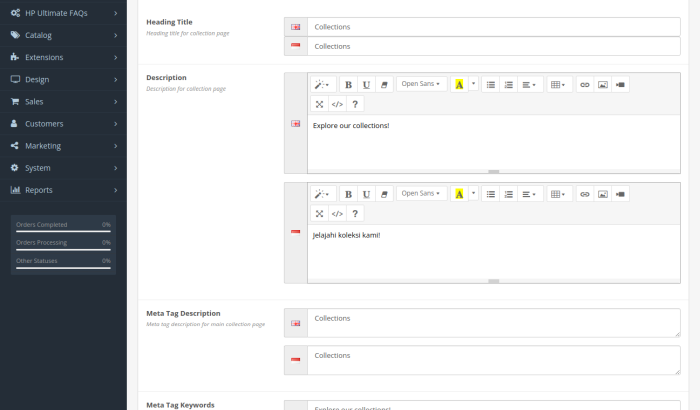The width and height of the screenshot is (700, 410).
Task: Click Indonesian Meta Tag Description textarea
Action: click(x=494, y=360)
